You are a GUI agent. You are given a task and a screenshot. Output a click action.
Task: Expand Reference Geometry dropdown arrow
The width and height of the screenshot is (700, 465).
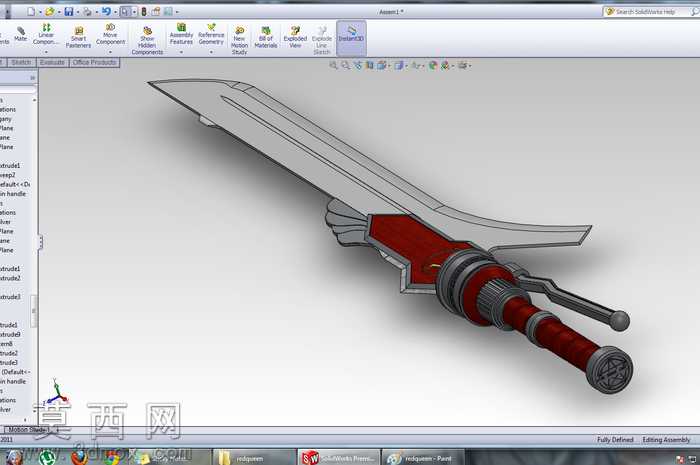(x=211, y=52)
